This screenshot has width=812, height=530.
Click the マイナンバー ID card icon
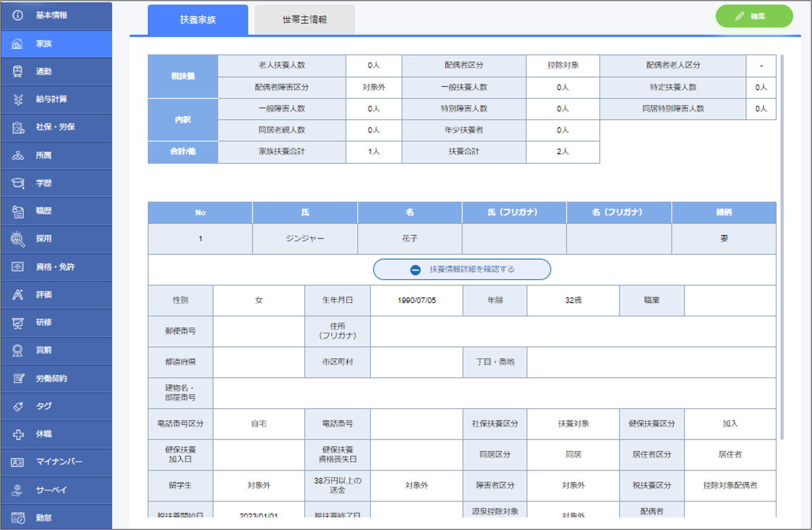click(x=18, y=462)
